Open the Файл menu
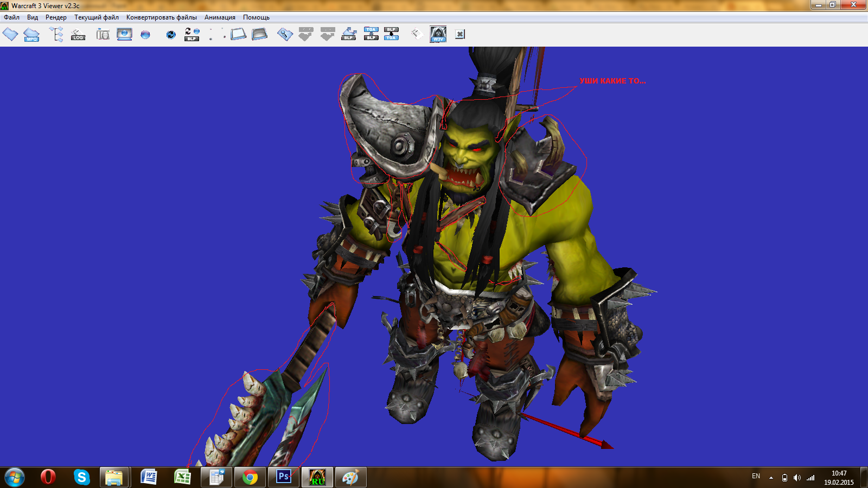This screenshot has width=868, height=488. 12,17
